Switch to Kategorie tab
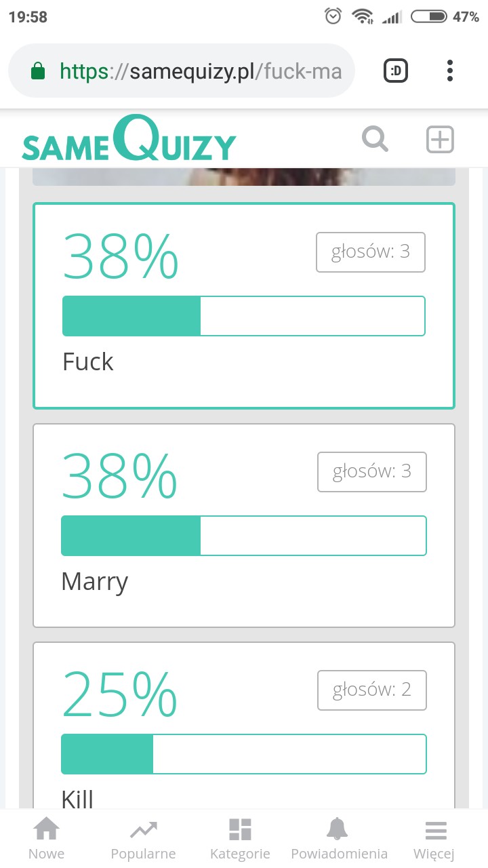Image resolution: width=488 pixels, height=868 pixels. (240, 838)
